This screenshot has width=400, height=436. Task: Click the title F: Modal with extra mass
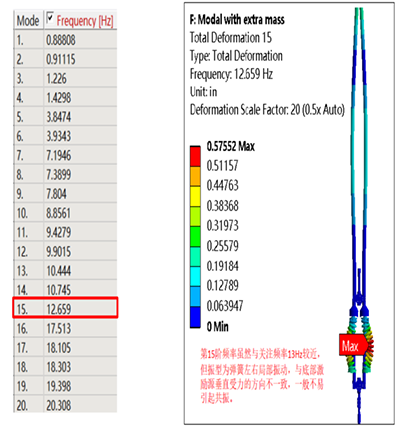(237, 20)
